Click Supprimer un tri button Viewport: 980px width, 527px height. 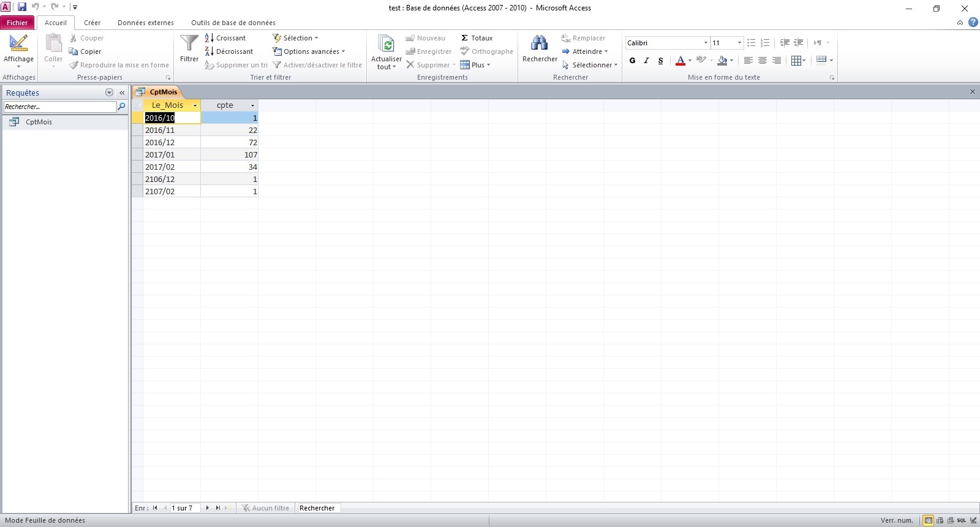(236, 65)
